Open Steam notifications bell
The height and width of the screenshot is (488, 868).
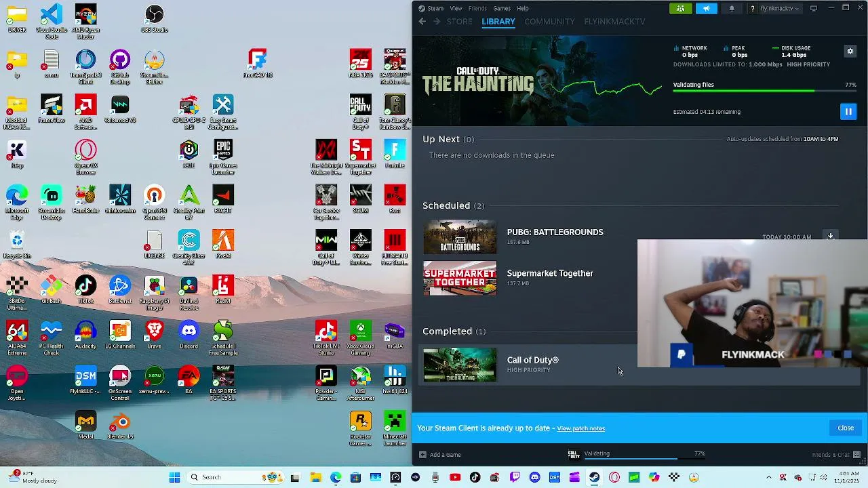tap(732, 8)
